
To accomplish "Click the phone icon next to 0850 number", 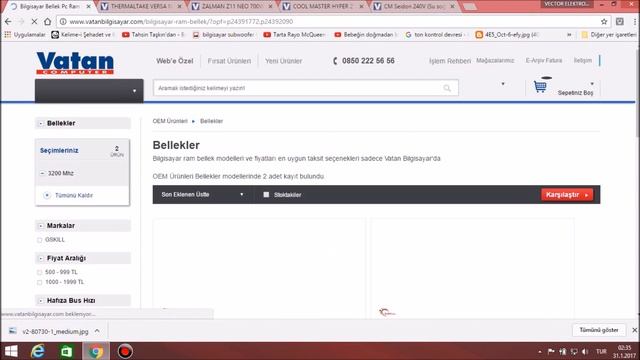I will point(335,61).
